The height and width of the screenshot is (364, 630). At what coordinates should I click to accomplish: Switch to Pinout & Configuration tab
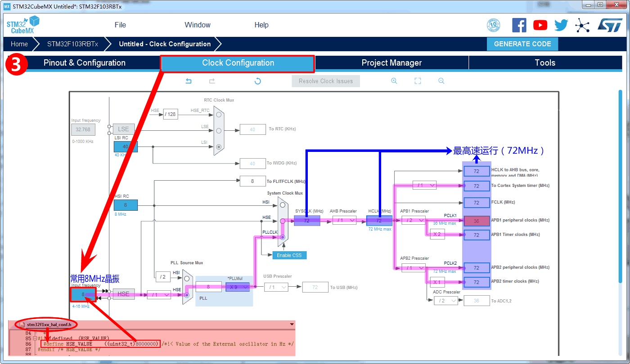tap(85, 63)
